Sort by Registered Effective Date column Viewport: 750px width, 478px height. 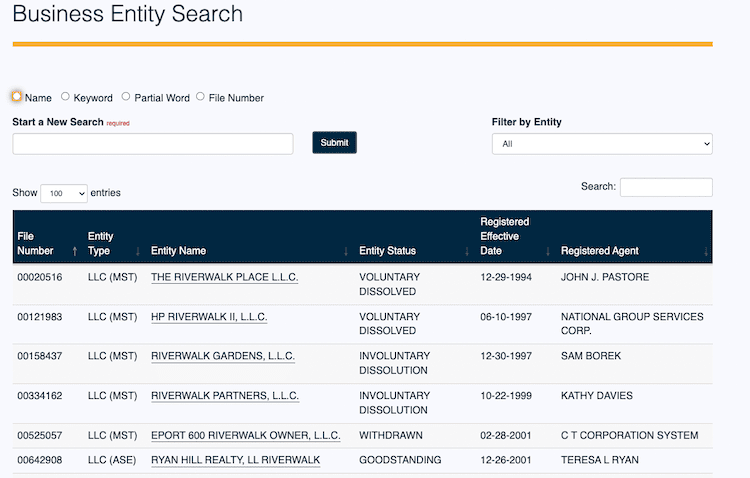tap(514, 236)
